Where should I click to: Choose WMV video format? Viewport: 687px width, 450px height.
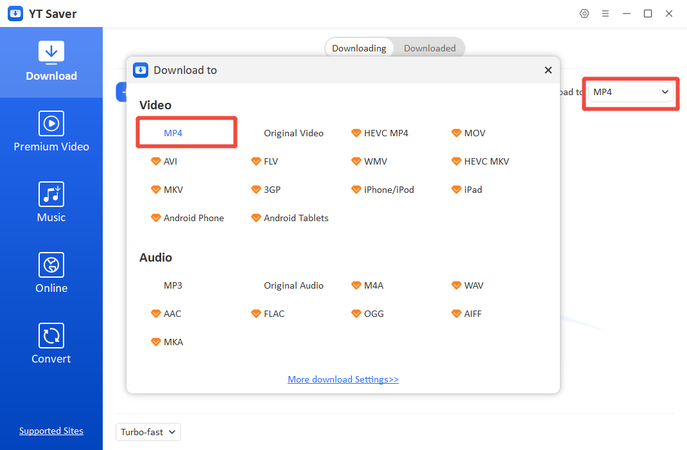[369, 161]
